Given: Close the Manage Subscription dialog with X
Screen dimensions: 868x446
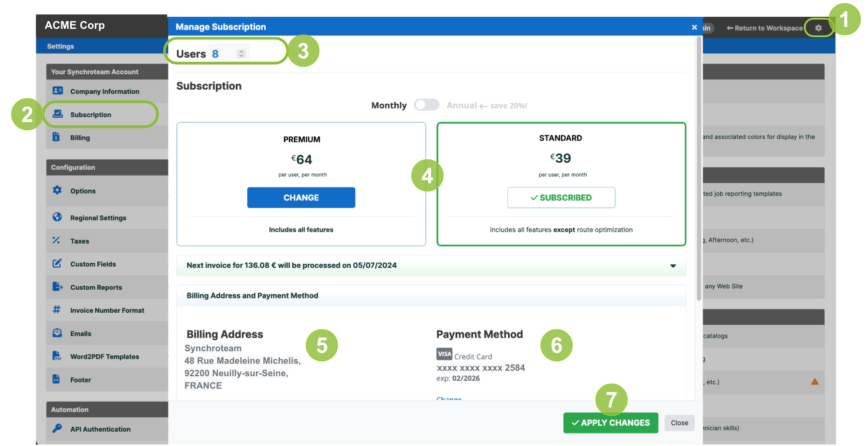Looking at the screenshot, I should [694, 27].
